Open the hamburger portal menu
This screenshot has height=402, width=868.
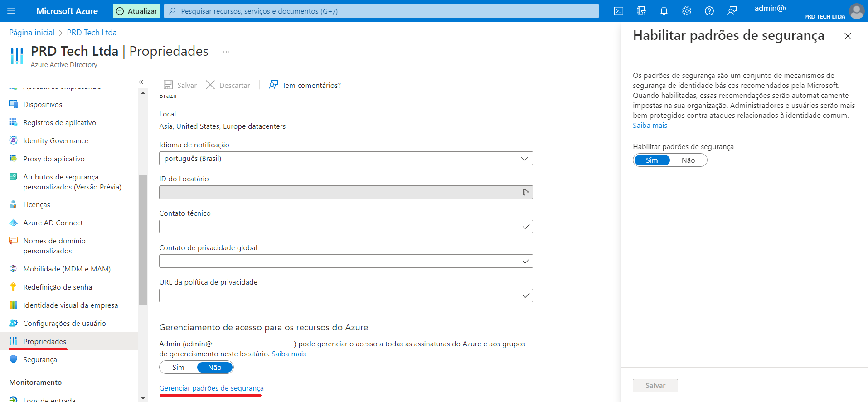click(x=12, y=11)
